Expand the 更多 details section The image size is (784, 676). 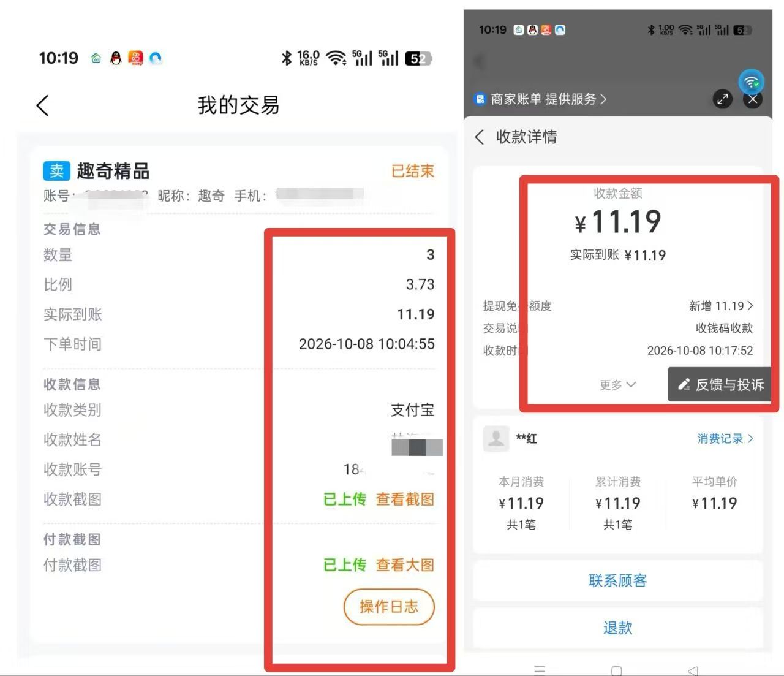click(617, 384)
